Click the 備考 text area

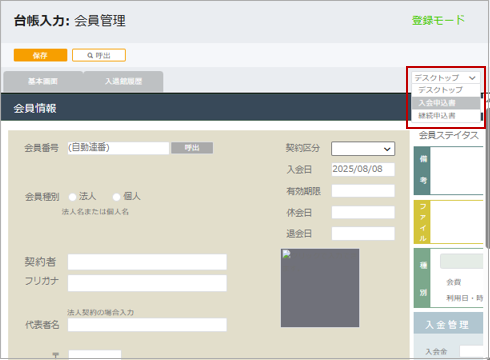point(457,171)
